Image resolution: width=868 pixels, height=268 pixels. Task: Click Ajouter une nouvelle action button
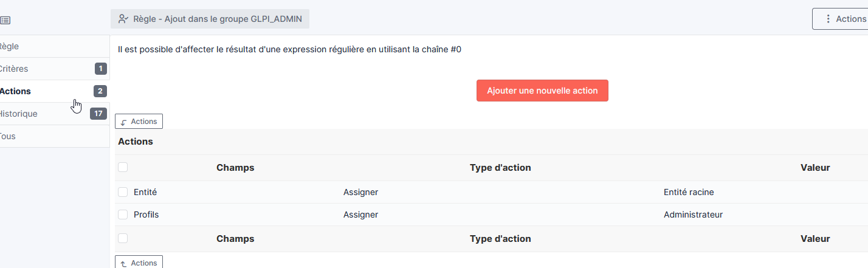pos(542,91)
